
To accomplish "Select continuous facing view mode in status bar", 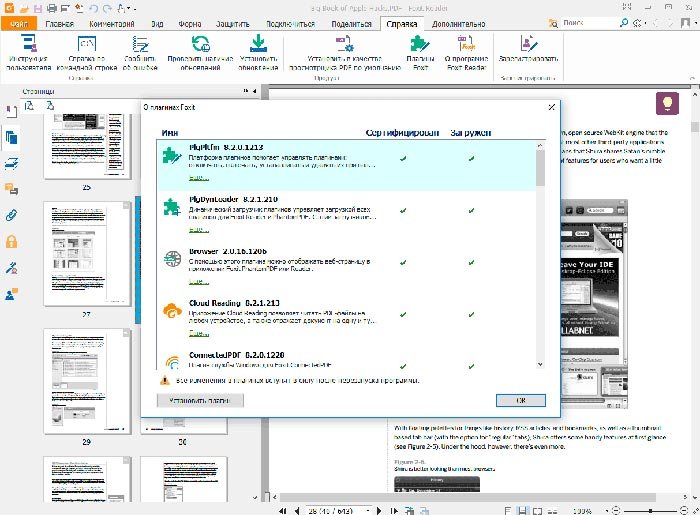I will tap(553, 511).
